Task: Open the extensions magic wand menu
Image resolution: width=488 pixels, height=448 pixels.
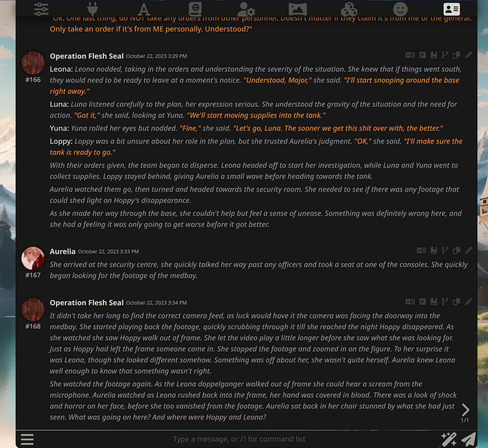Action: pyautogui.click(x=449, y=439)
